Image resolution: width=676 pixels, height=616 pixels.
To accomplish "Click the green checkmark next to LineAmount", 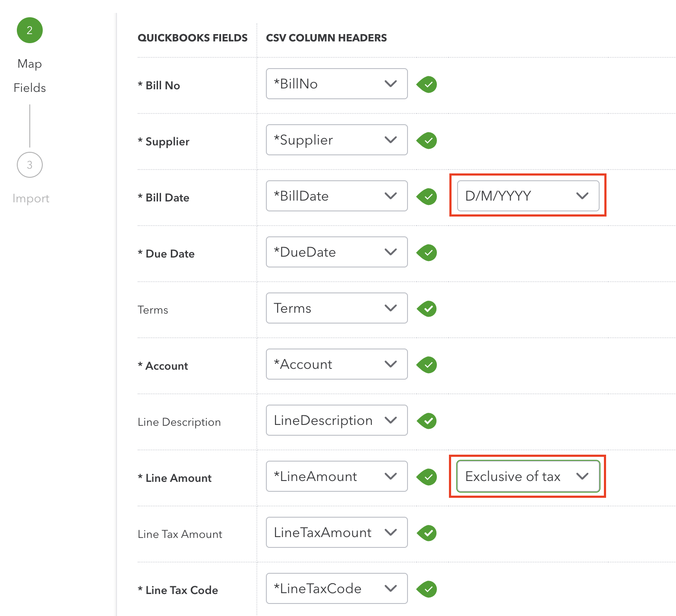I will click(427, 477).
